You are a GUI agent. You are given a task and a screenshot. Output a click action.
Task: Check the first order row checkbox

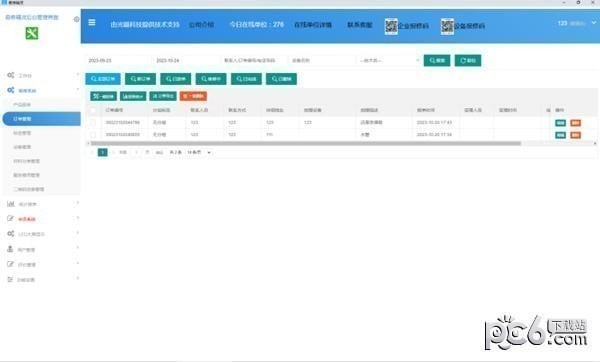(93, 122)
